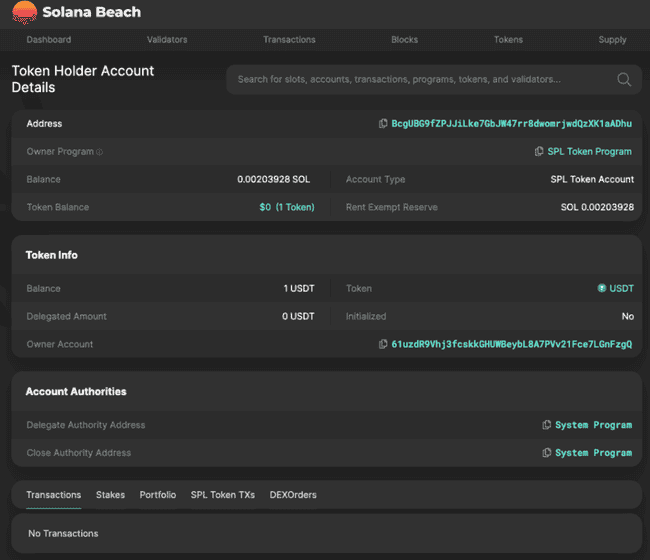Open the Tokens nav item
The width and height of the screenshot is (650, 560).
(x=508, y=40)
